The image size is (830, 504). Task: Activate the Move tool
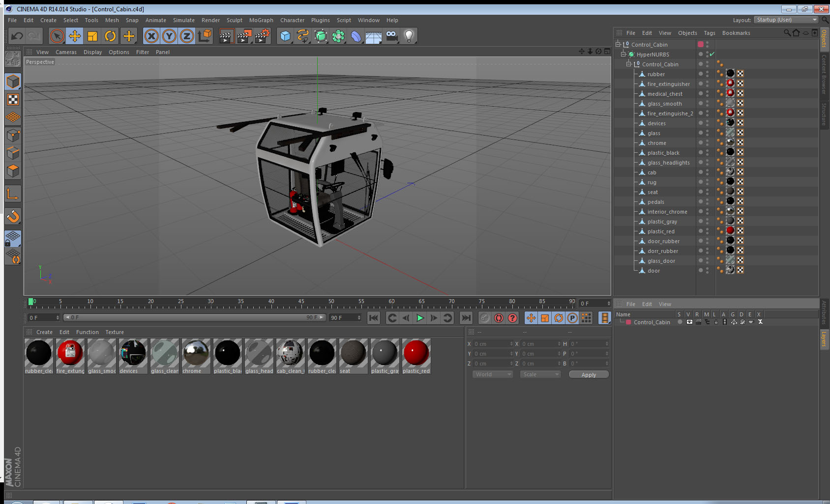pyautogui.click(x=75, y=36)
